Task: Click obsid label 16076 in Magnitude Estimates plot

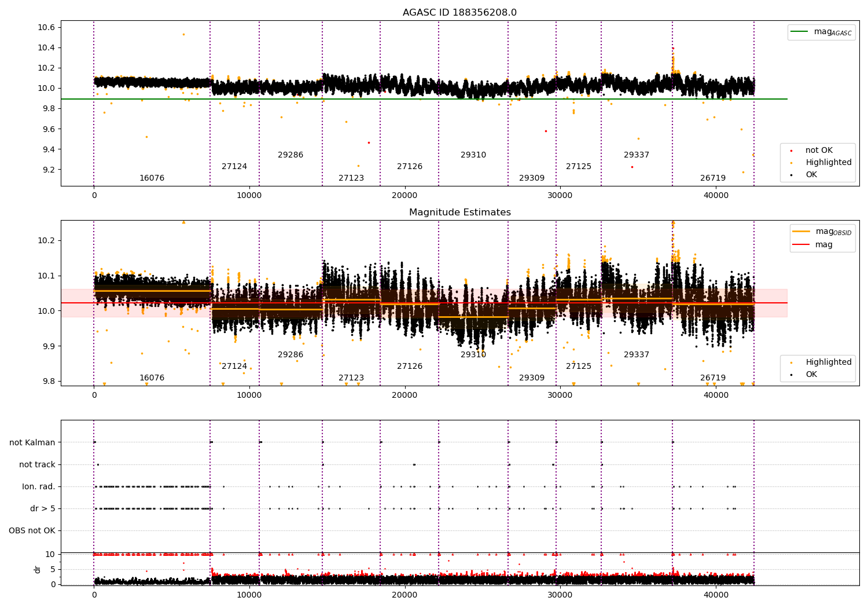Action: [x=152, y=378]
